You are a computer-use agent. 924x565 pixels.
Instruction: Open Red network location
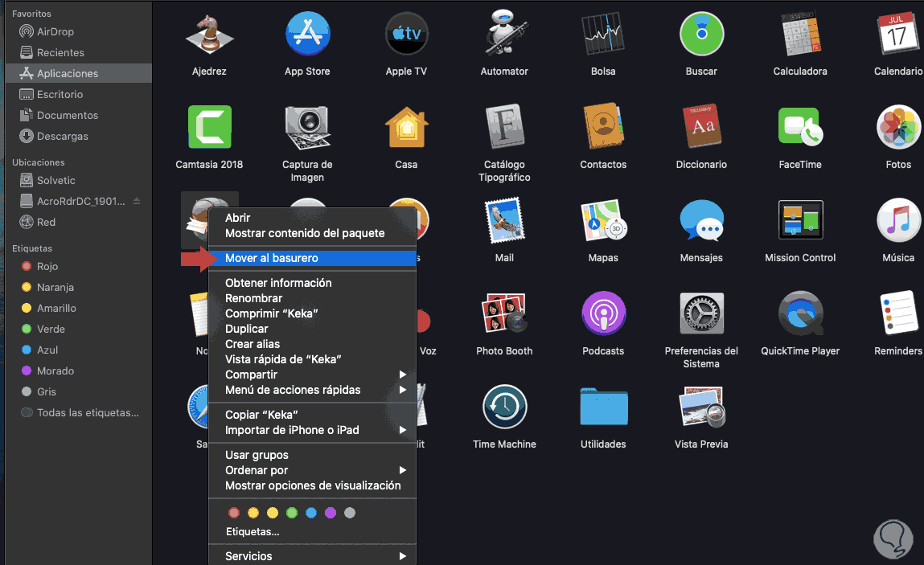pyautogui.click(x=78, y=222)
